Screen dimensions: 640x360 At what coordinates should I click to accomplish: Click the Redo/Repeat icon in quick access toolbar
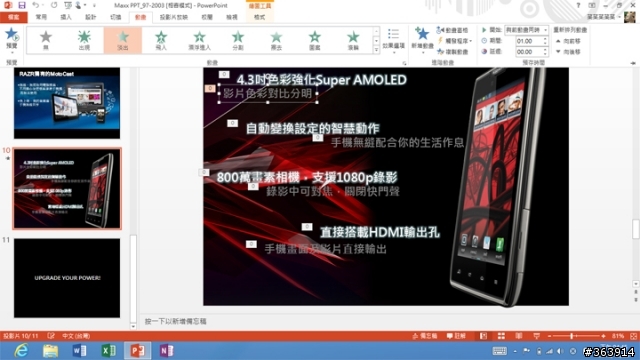pyautogui.click(x=54, y=5)
